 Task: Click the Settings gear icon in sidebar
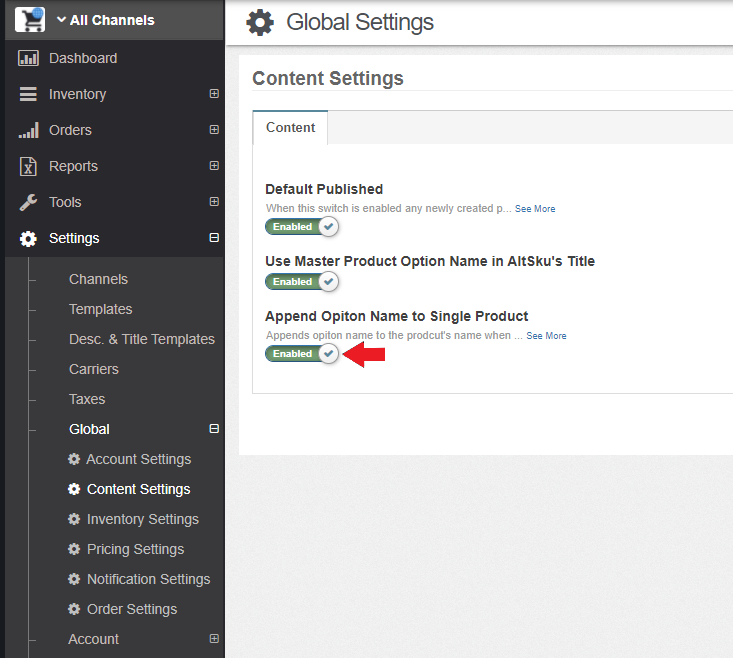tap(28, 238)
